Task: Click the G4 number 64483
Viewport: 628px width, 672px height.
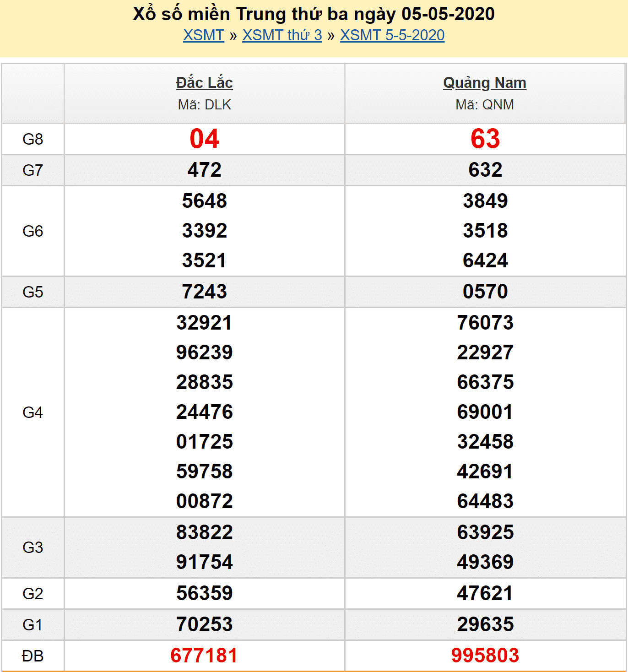Action: pyautogui.click(x=485, y=501)
